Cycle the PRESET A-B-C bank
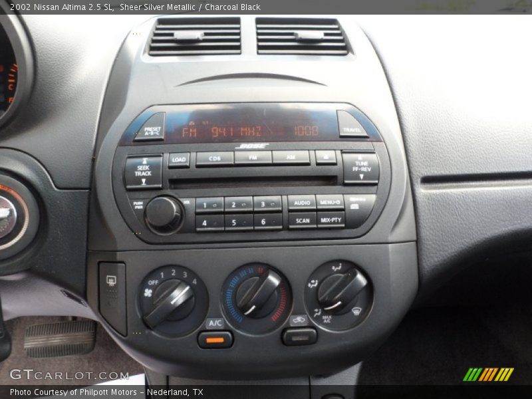Viewport: 532px width, 399px height. 151,130
